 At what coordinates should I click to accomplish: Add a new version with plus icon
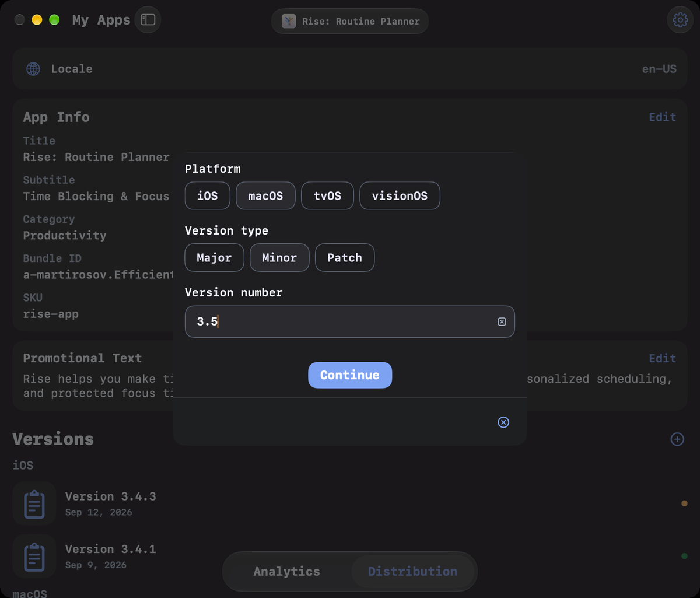pyautogui.click(x=677, y=439)
